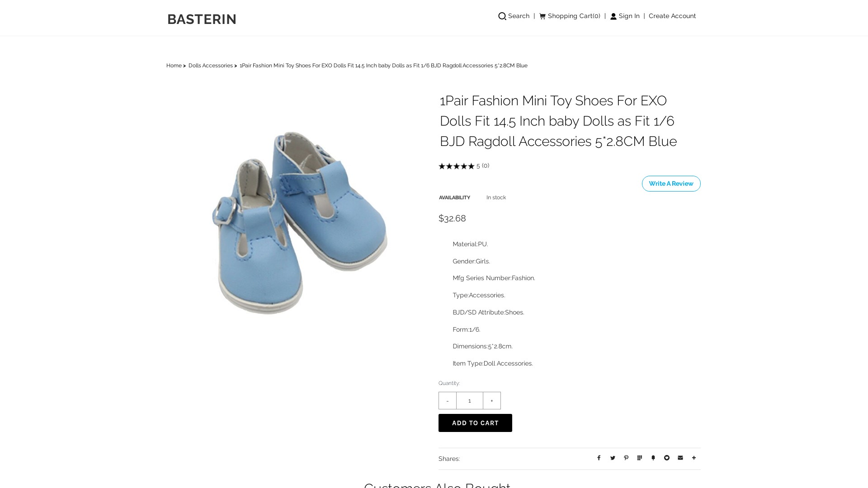This screenshot has width=868, height=488.
Task: Click the grid-pattern share icon
Action: click(x=640, y=458)
